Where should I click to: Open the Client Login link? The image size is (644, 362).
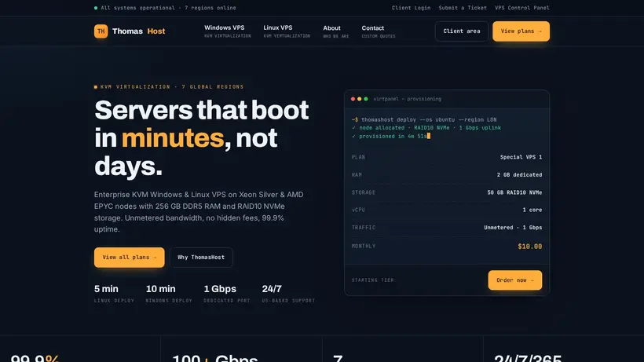tap(411, 8)
